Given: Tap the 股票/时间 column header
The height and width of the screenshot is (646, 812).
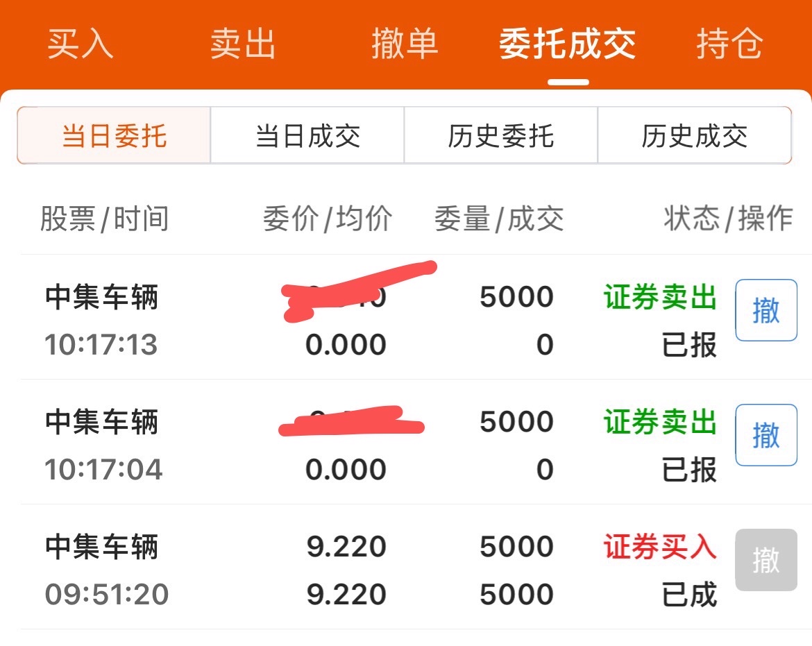Looking at the screenshot, I should pos(105,219).
